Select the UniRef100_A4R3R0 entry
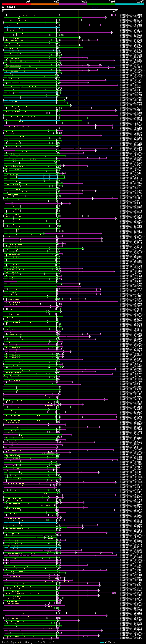Screen dimensions: 146x644 pyautogui.click(x=131, y=32)
